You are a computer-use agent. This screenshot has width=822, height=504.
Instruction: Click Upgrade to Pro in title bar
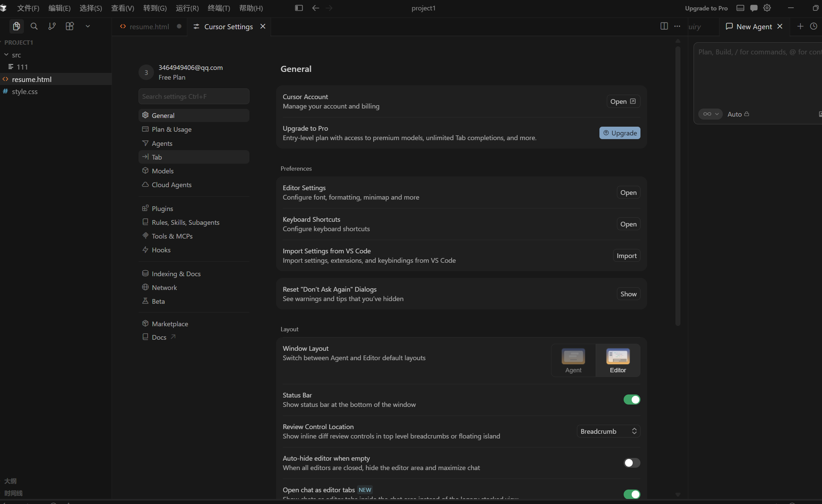(x=706, y=8)
